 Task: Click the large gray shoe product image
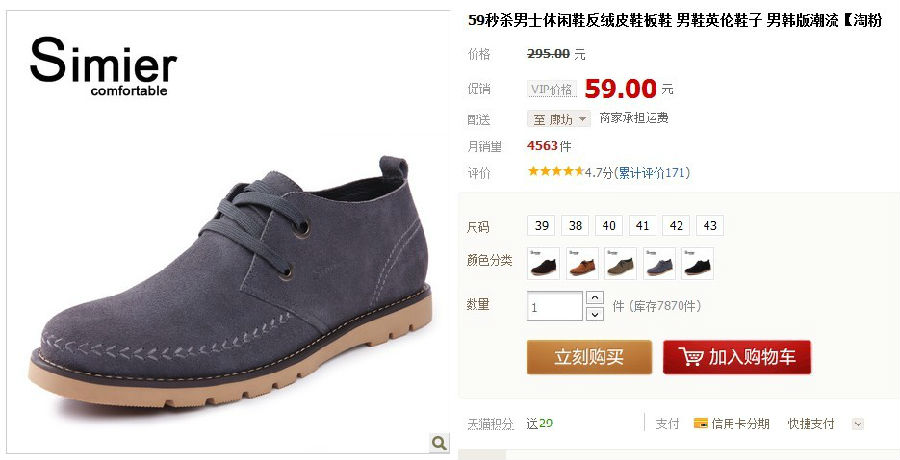coord(230,281)
